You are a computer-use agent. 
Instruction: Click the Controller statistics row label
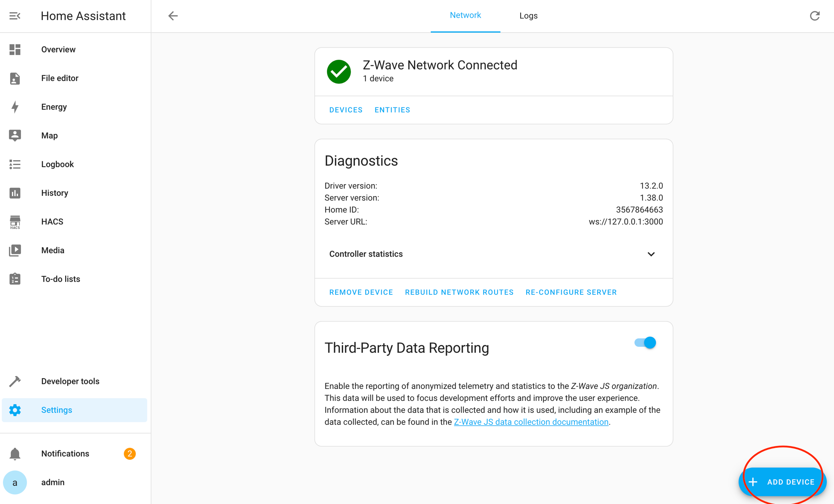tap(366, 254)
